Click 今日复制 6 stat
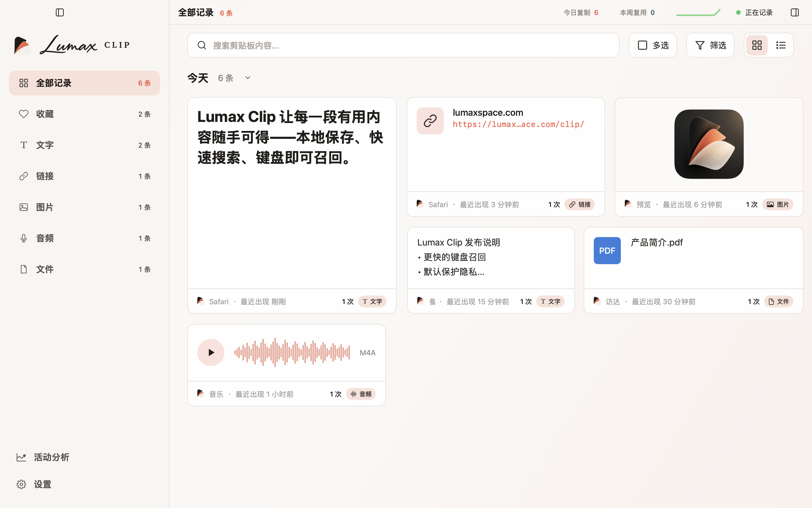Image resolution: width=812 pixels, height=508 pixels. coord(581,12)
